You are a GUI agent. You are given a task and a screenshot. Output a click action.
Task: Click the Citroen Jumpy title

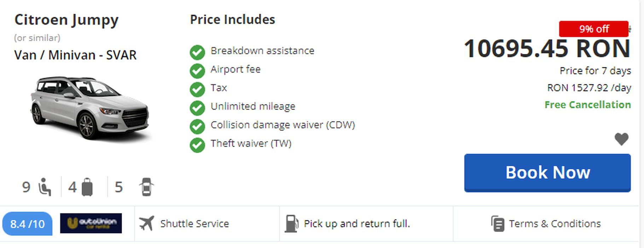66,20
